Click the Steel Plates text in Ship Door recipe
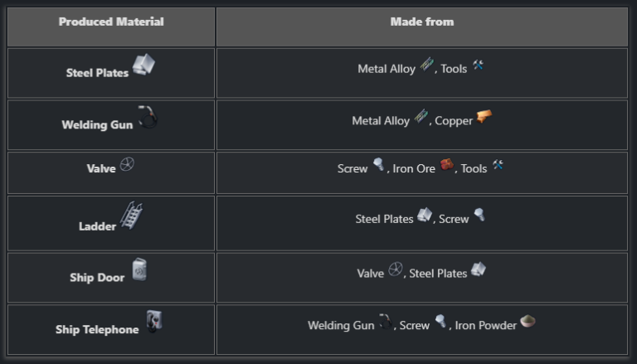637x364 pixels. pyautogui.click(x=438, y=274)
